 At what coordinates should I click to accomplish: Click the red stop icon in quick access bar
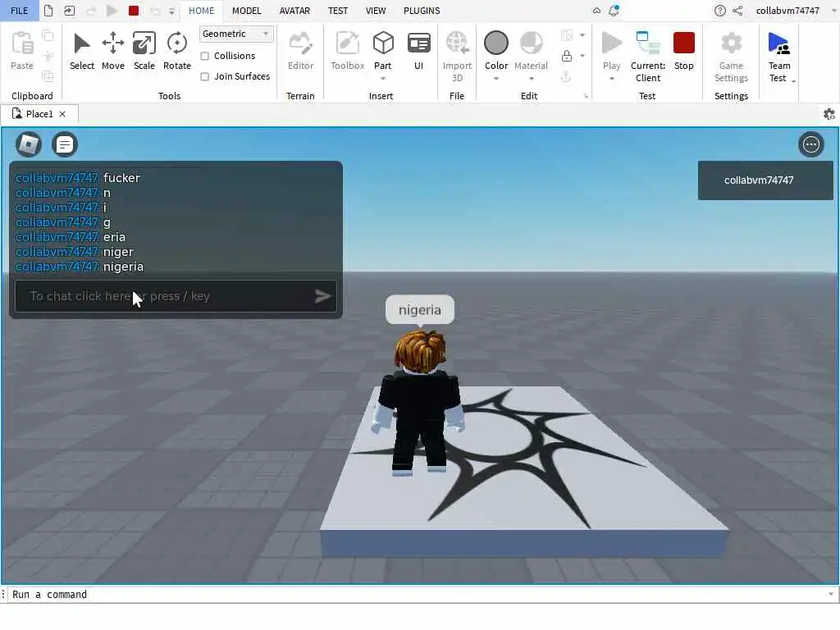134,11
